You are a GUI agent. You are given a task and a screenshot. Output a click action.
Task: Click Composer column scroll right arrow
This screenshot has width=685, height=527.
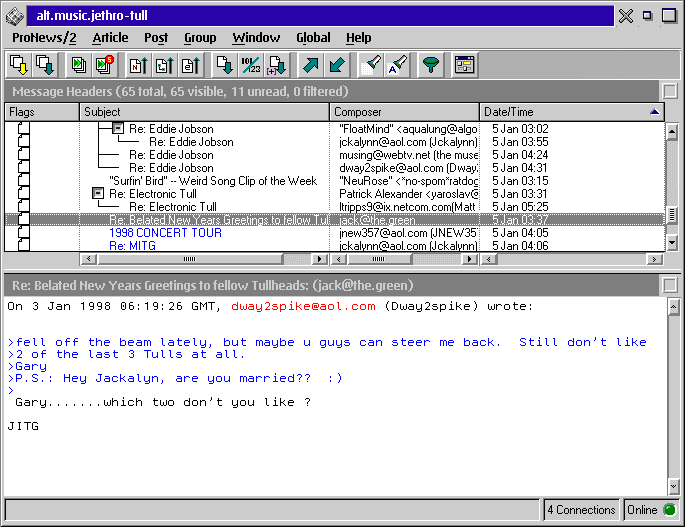point(470,259)
